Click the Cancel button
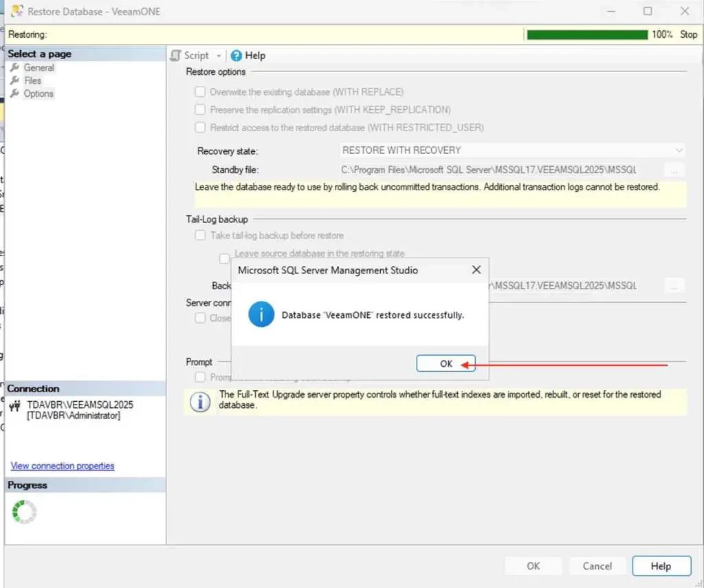Image resolution: width=704 pixels, height=588 pixels. (597, 566)
